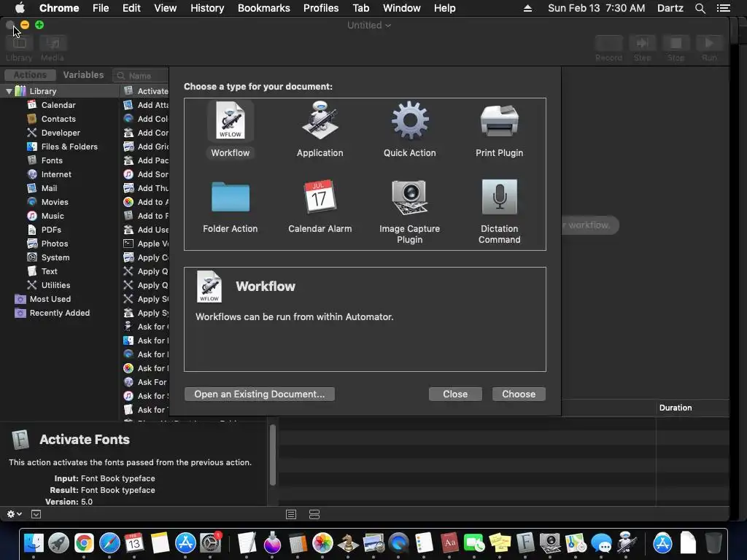Show the log list view icon
The height and width of the screenshot is (560, 747).
pos(291,514)
